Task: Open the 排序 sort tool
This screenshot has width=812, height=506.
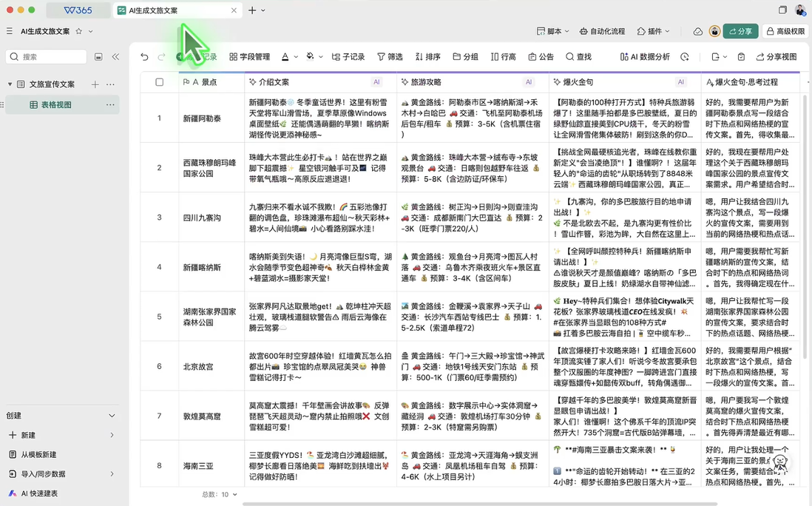Action: coord(427,57)
